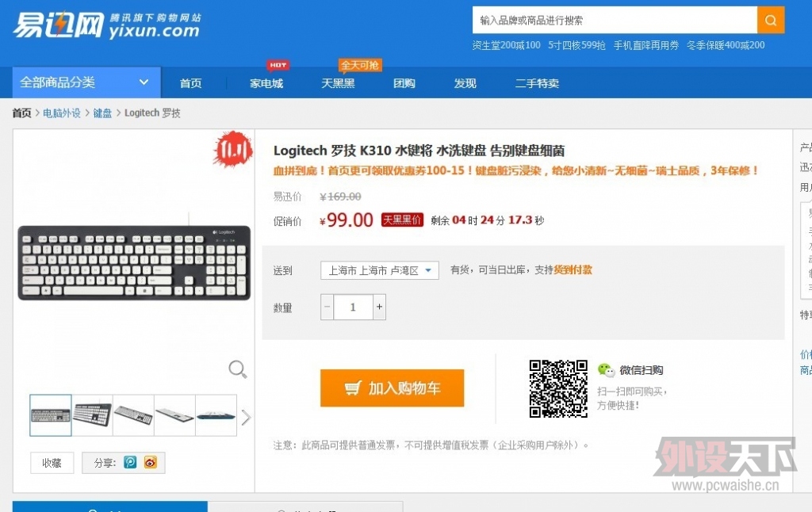The width and height of the screenshot is (812, 512).
Task: Open 家电城 navigation tab
Action: [266, 83]
